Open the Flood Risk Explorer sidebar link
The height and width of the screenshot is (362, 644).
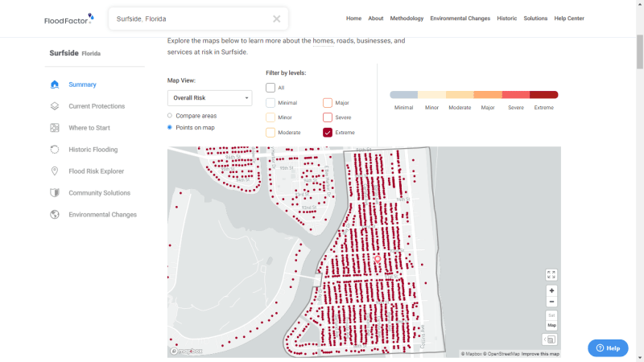coord(96,171)
